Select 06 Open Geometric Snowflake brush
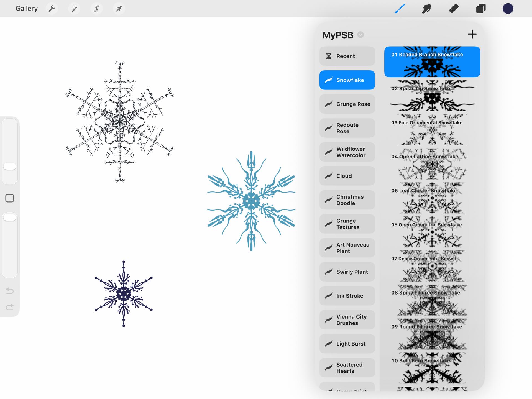Viewport: 532px width, 399px height. pos(432,232)
